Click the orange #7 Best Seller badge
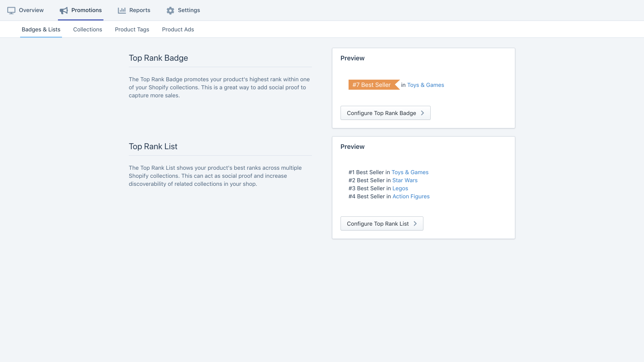644x362 pixels. click(x=372, y=85)
